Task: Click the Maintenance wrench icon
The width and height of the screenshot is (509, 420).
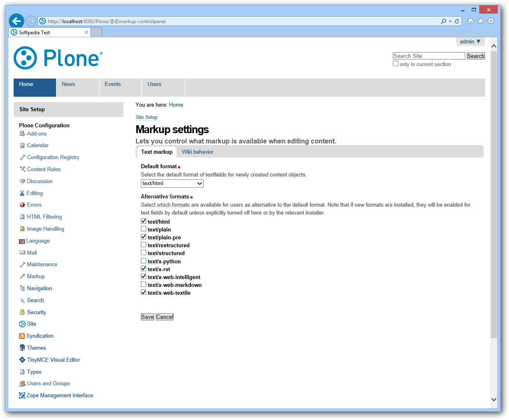Action: 22,265
